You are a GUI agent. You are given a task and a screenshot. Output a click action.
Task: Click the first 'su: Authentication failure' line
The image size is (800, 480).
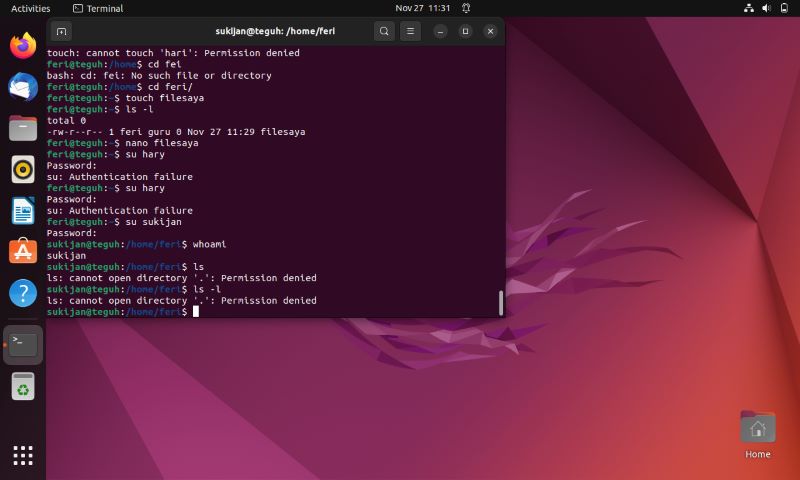pos(120,177)
